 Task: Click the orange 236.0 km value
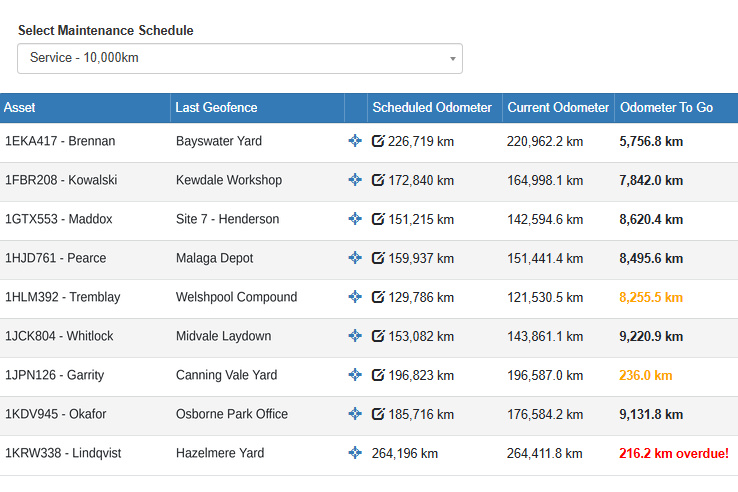(645, 376)
